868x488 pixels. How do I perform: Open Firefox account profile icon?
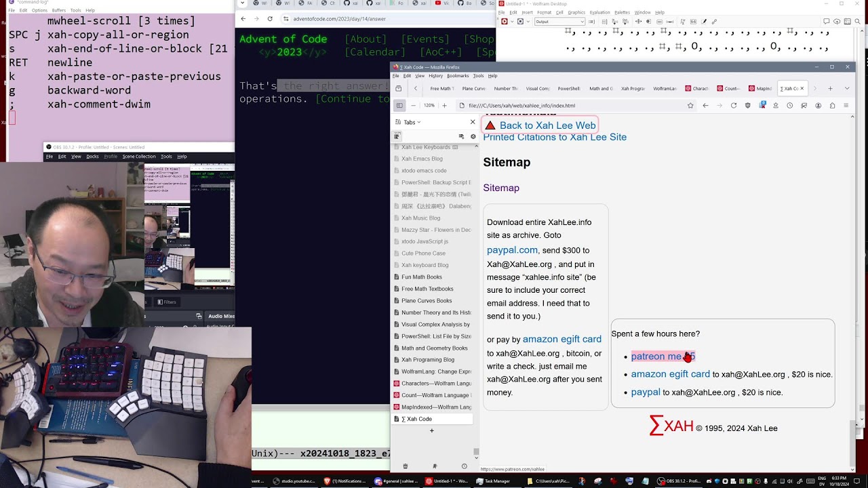coord(818,106)
